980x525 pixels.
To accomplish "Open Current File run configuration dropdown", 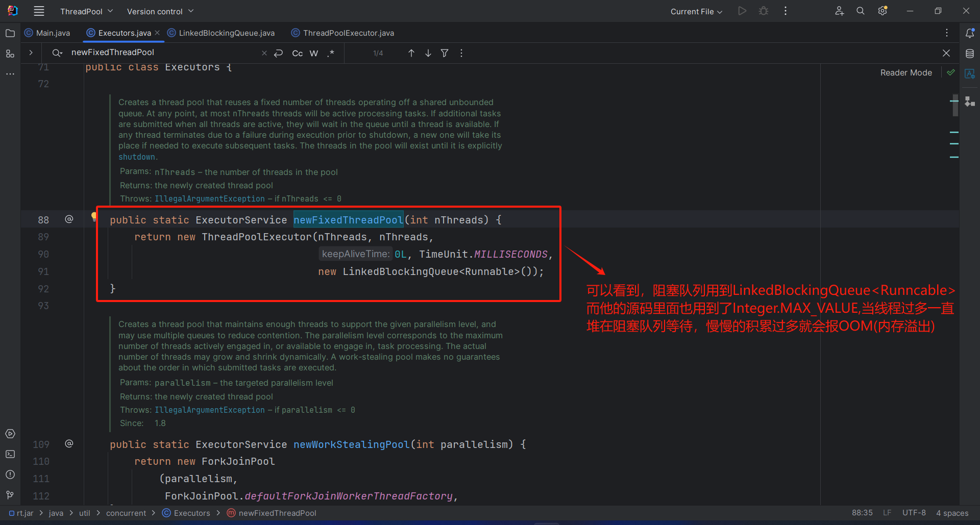I will (696, 11).
